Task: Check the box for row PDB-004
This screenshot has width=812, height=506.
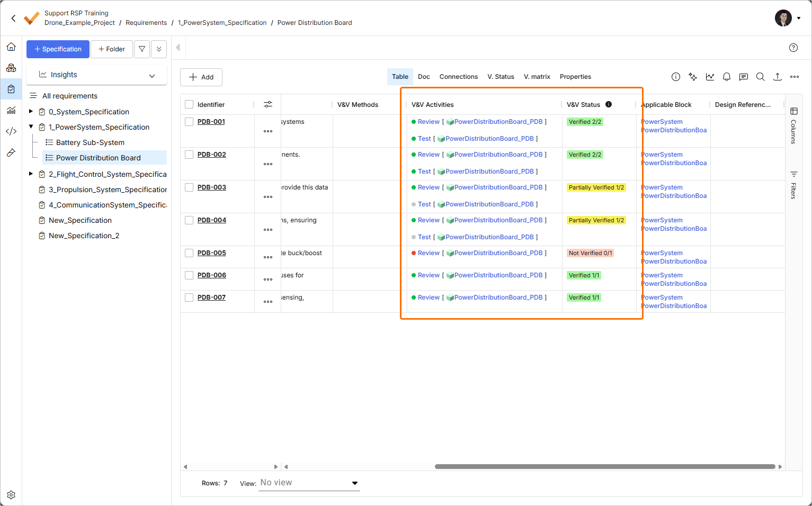Action: [189, 220]
